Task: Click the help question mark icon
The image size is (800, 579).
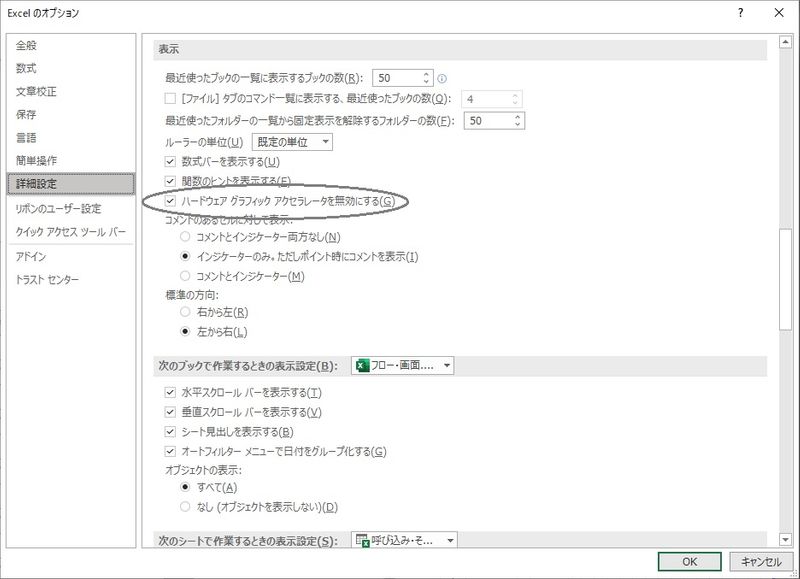Action: tap(740, 13)
